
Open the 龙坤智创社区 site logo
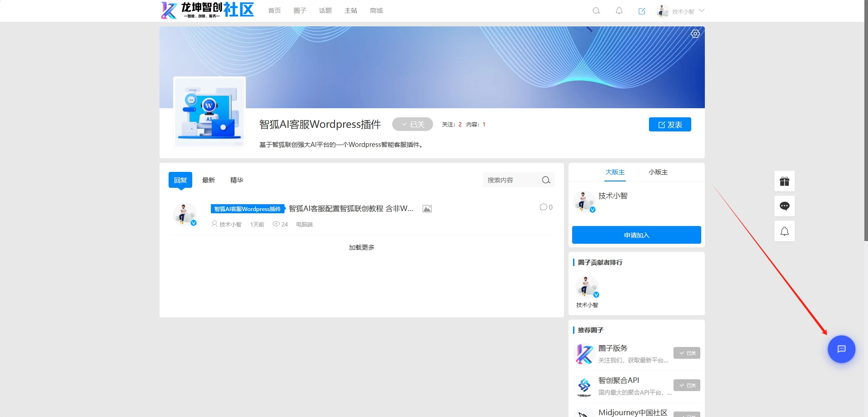point(208,10)
